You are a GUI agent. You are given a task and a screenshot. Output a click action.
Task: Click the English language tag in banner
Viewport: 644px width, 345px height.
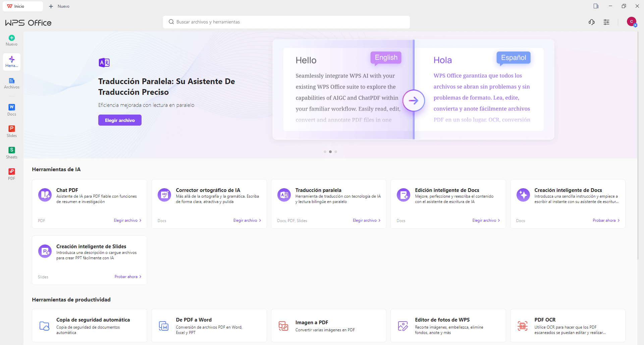(386, 58)
